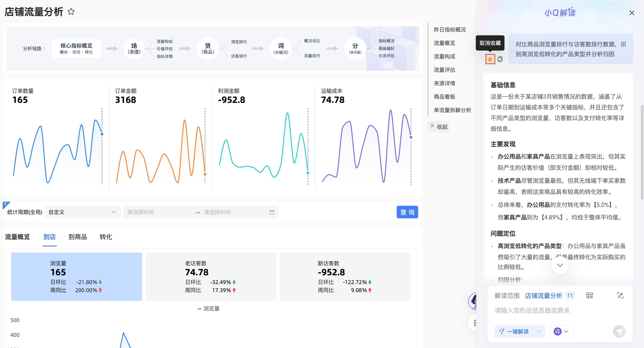This screenshot has height=348, width=644.
Task: Open the AI model selector dropdown
Action: (561, 331)
